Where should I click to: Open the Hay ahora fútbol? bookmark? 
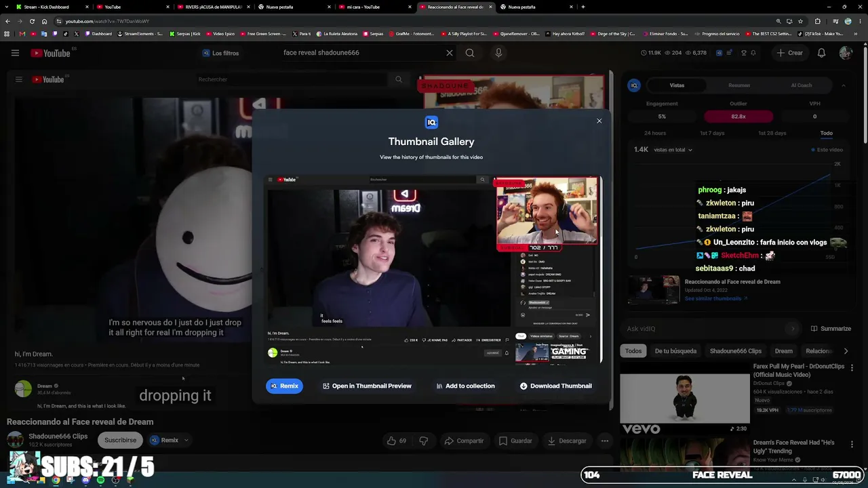pyautogui.click(x=564, y=34)
